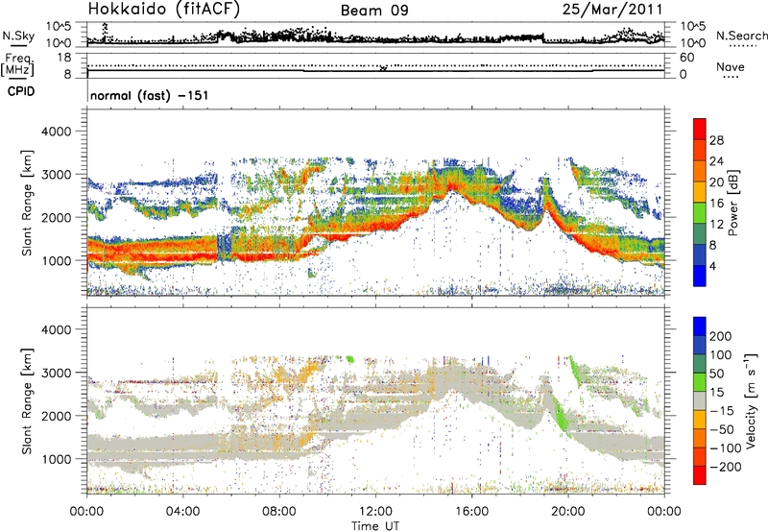Viewport: 768px width, 532px height.
Task: Click the '18' tick on frequency axis
Action: [x=64, y=58]
